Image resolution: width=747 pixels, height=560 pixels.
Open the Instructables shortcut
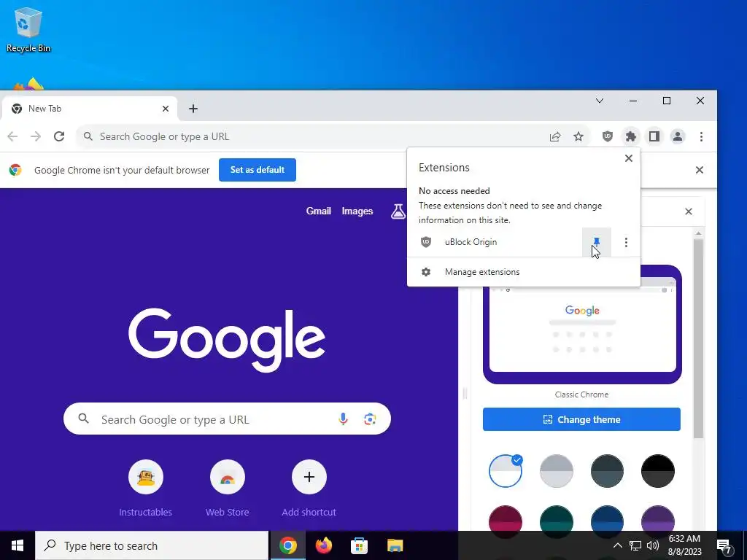pos(145,489)
